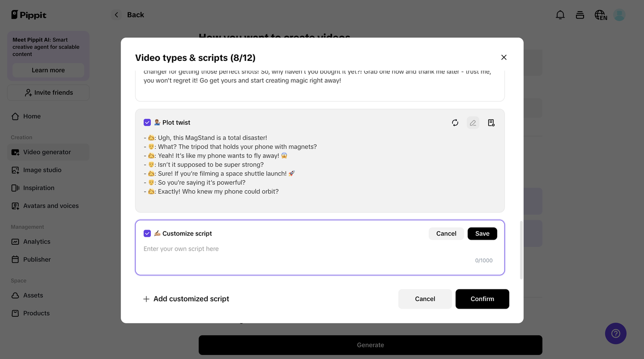Click Add customized script
Screen dimensions: 644x359
[x=186, y=299]
